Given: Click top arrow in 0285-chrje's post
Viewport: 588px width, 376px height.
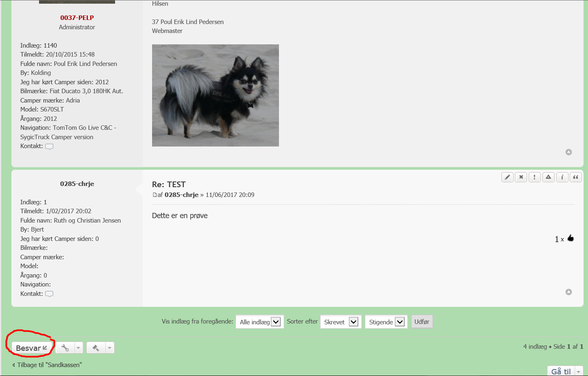Looking at the screenshot, I should coord(568,292).
